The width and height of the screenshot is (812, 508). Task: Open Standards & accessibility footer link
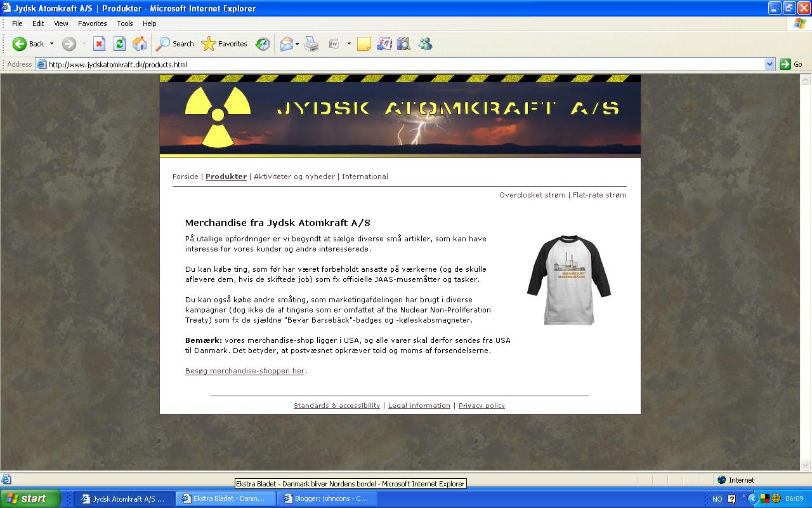coord(337,405)
